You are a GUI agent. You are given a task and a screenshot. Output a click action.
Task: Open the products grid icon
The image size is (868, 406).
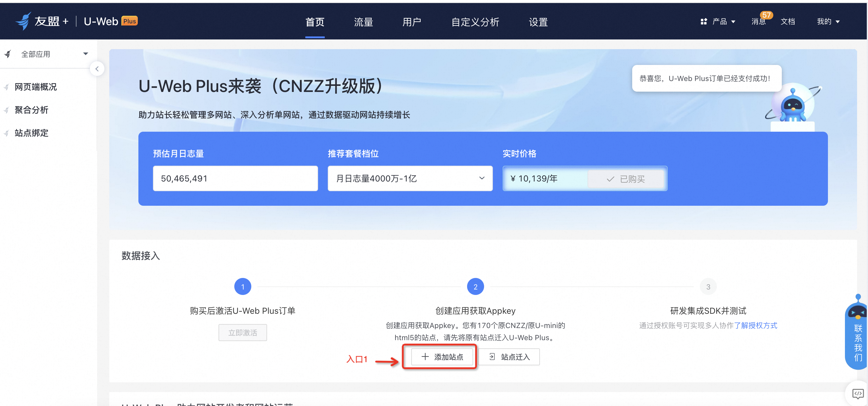click(x=704, y=22)
